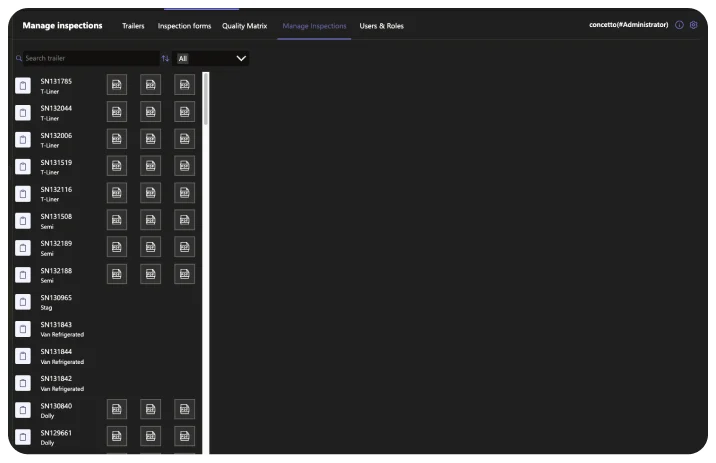The image size is (716, 463).
Task: Open the clipboard icon for SN130840
Action: 23,410
